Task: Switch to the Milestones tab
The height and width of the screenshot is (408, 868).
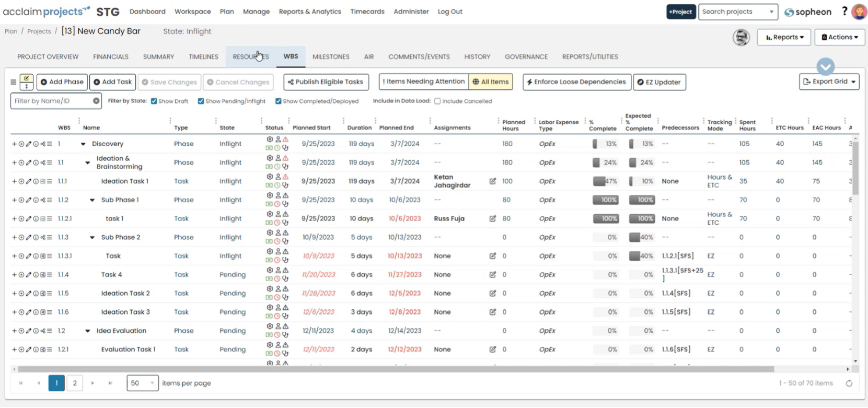Action: 331,57
